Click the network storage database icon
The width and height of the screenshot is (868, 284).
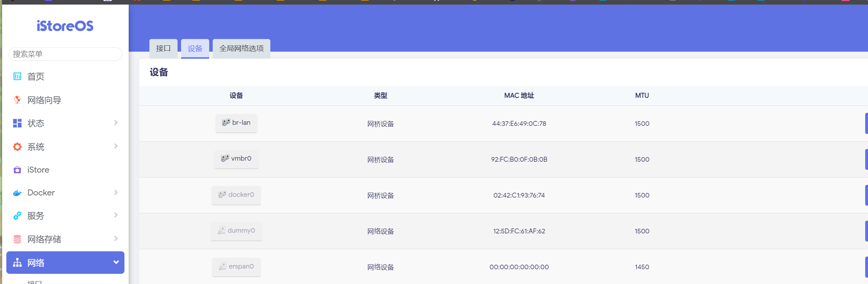(x=17, y=239)
